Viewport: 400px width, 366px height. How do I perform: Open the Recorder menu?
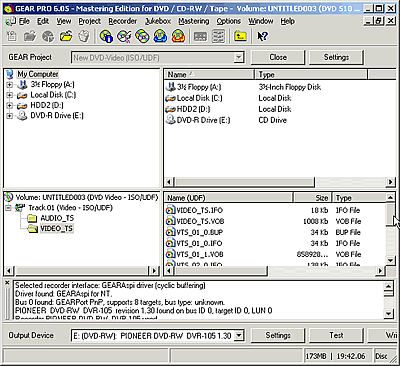tap(123, 21)
